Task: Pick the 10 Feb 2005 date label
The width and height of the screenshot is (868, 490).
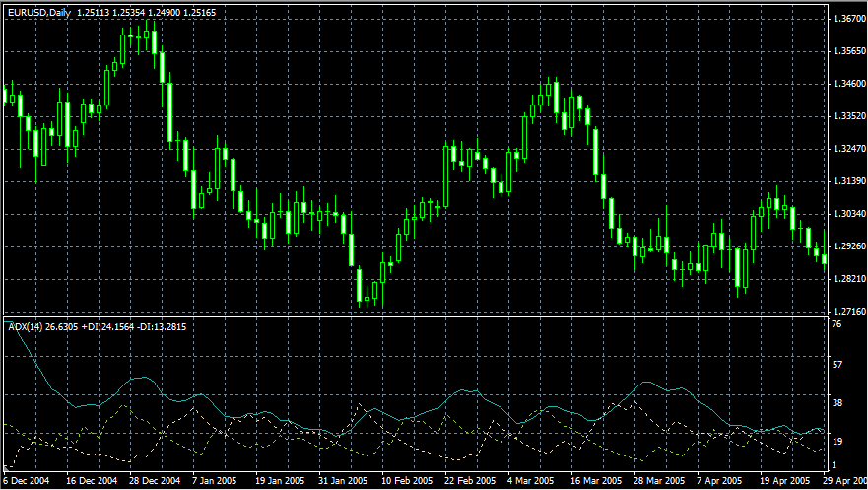Action: tap(407, 480)
